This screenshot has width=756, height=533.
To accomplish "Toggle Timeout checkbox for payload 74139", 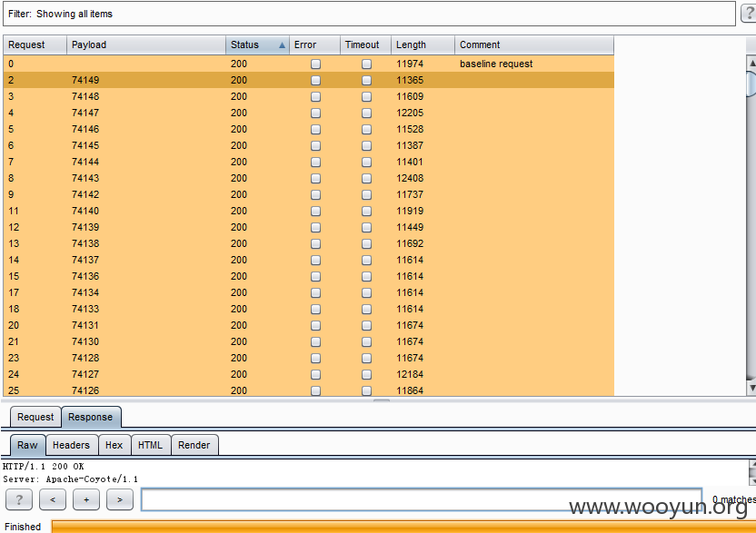I will click(x=366, y=227).
